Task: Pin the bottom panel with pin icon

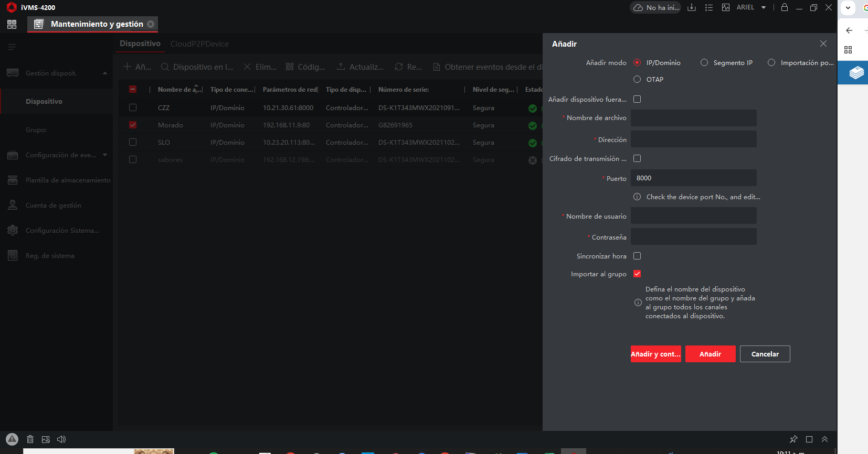Action: pos(793,439)
